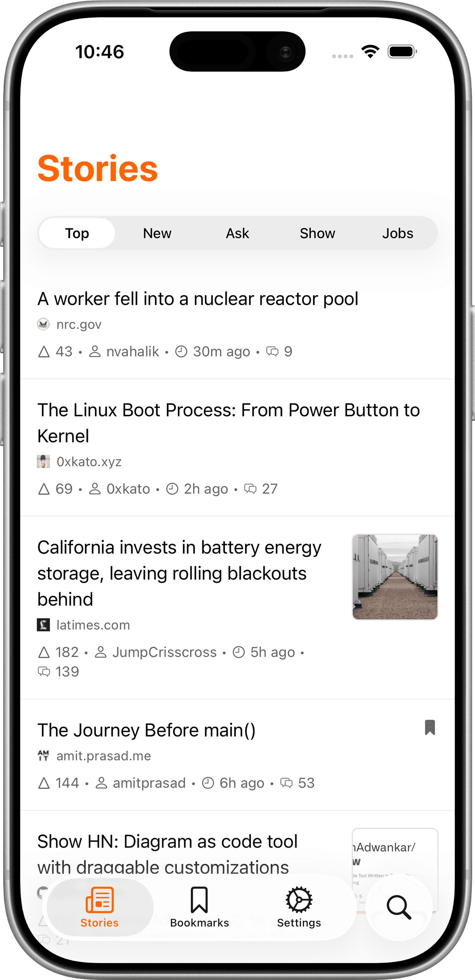Select the Show stories segment
The height and width of the screenshot is (980, 475).
[x=317, y=233]
